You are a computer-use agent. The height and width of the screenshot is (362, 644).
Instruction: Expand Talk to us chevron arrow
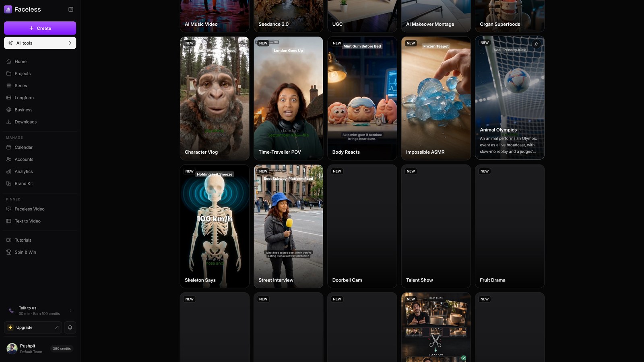[70, 311]
